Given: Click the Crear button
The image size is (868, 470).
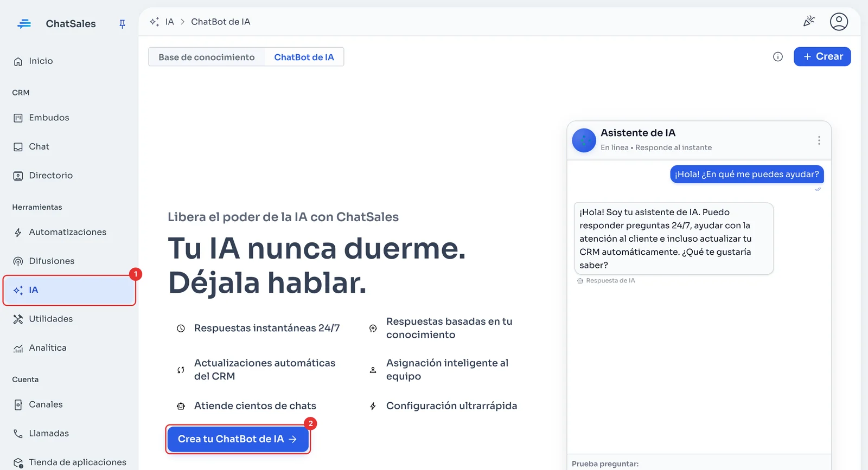Looking at the screenshot, I should (x=822, y=56).
